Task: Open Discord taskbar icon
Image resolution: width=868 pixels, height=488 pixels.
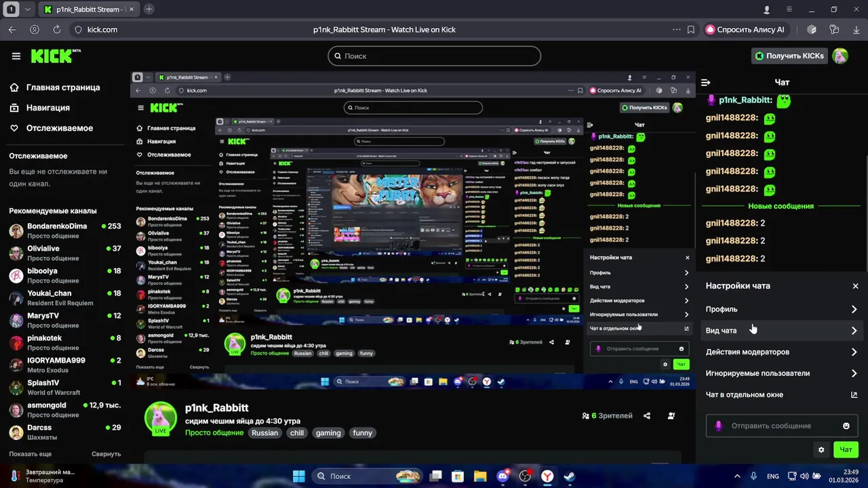Action: point(502,476)
